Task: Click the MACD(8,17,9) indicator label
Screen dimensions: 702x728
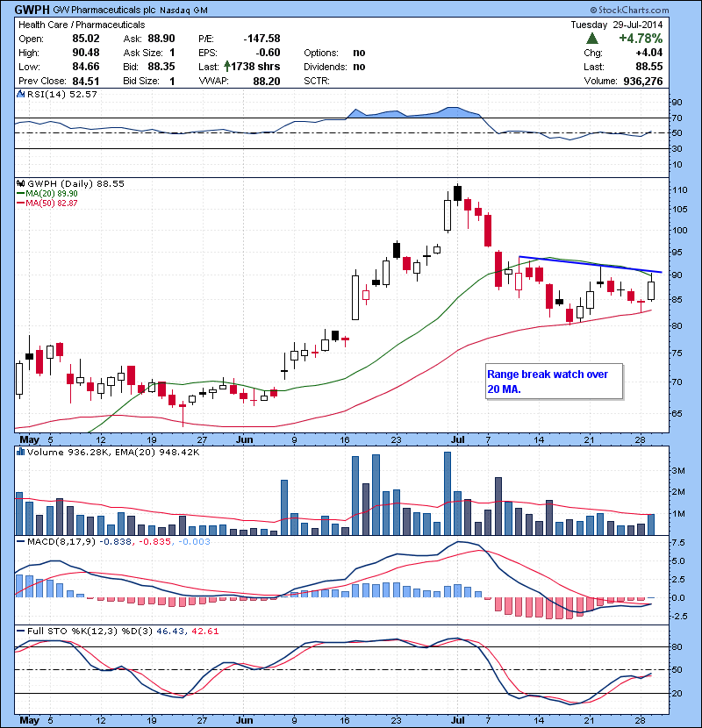Action: 61,541
